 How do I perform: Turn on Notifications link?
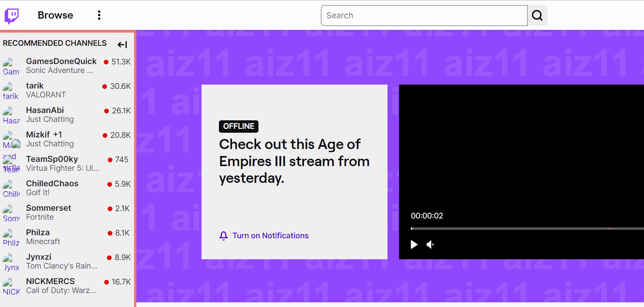point(270,236)
